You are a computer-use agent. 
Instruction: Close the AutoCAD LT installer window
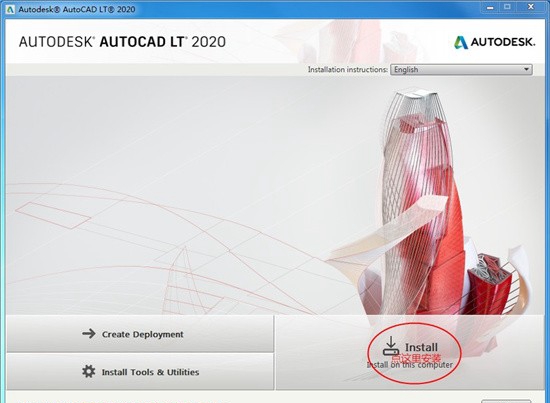pos(531,7)
